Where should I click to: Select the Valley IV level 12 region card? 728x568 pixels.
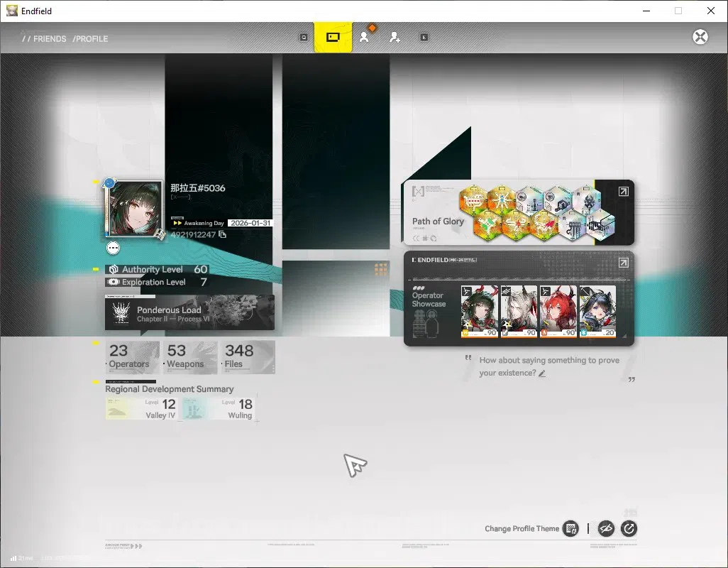(x=141, y=409)
